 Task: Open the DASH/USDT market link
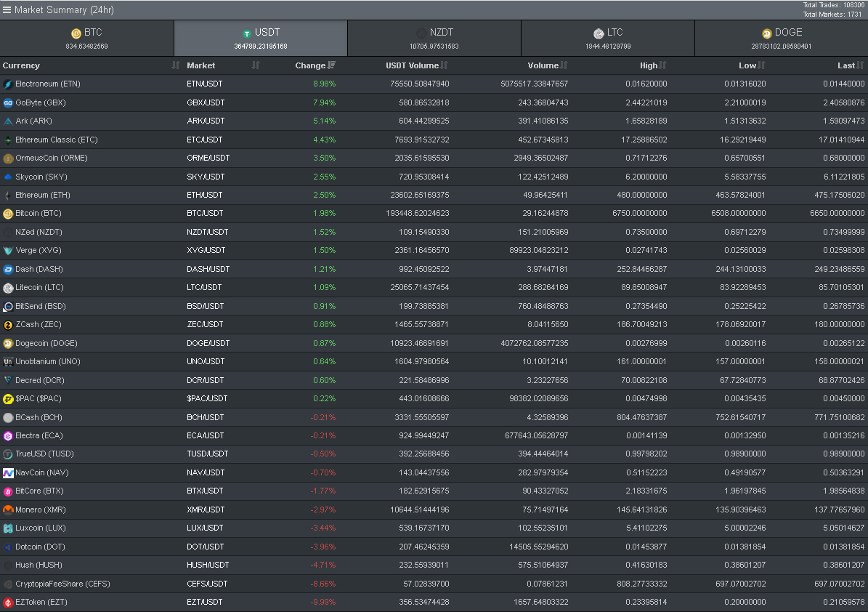(x=208, y=269)
